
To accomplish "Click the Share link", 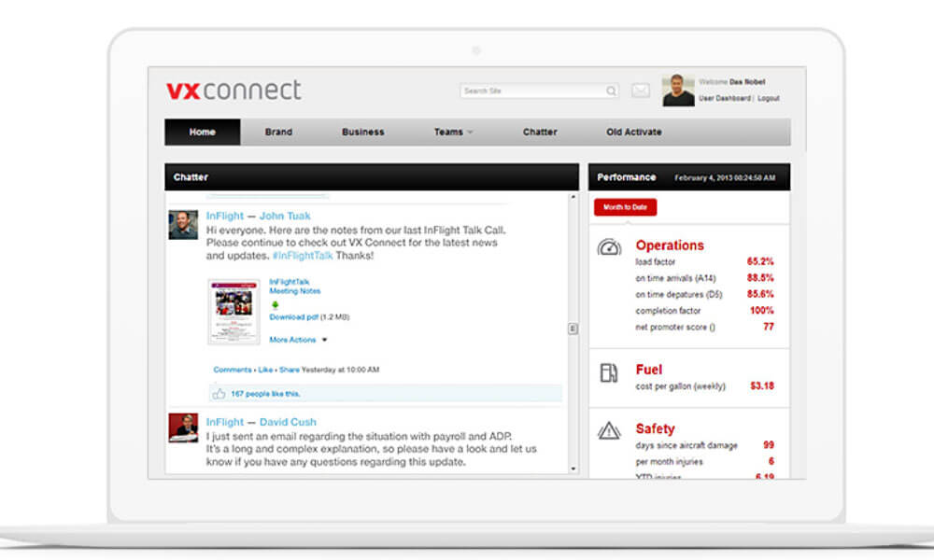I will pyautogui.click(x=289, y=370).
